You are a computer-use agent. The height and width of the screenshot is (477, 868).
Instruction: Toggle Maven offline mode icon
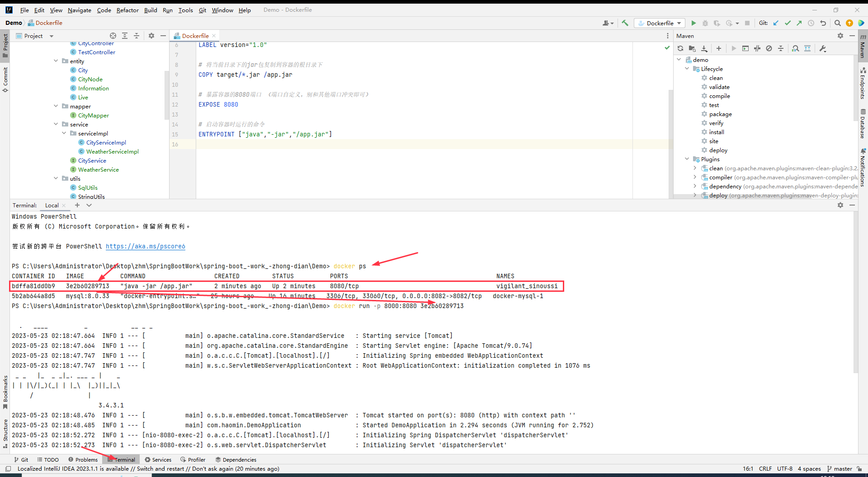tap(757, 48)
